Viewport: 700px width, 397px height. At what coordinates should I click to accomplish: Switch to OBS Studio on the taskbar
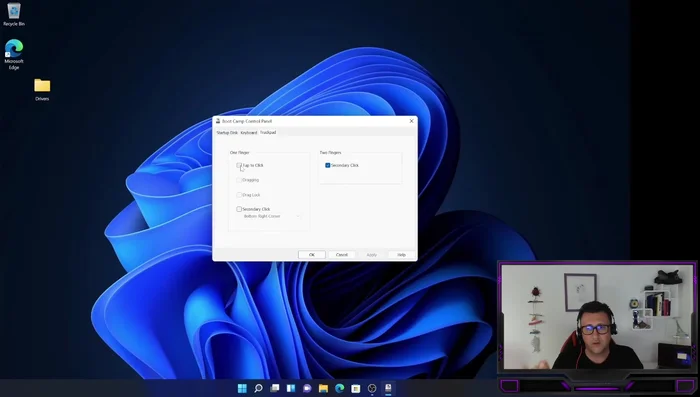(372, 388)
